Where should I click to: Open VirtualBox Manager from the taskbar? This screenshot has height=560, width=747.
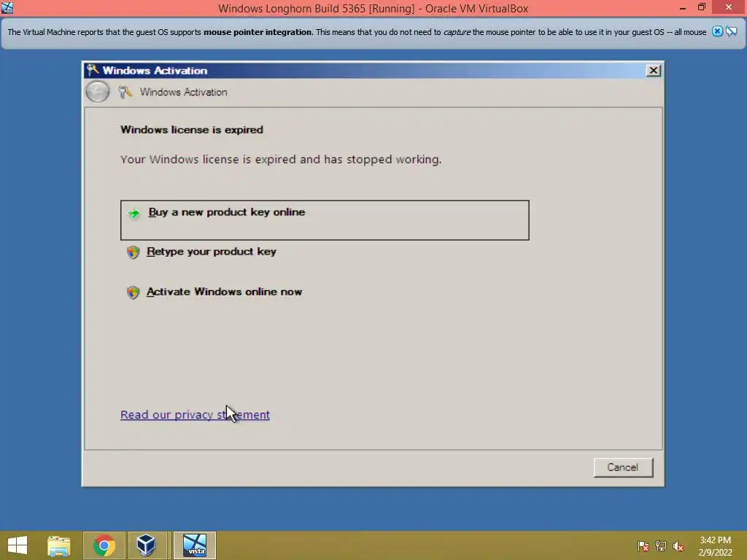146,545
